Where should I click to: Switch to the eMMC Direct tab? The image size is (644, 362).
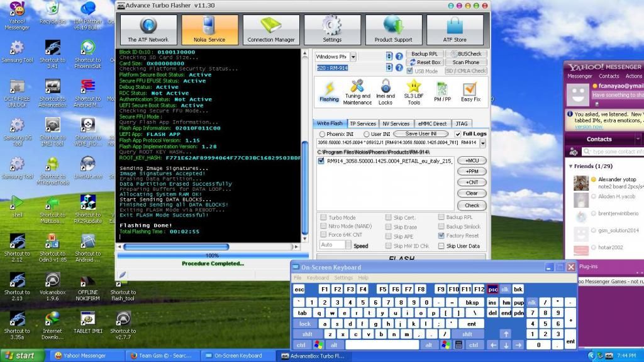tap(433, 123)
